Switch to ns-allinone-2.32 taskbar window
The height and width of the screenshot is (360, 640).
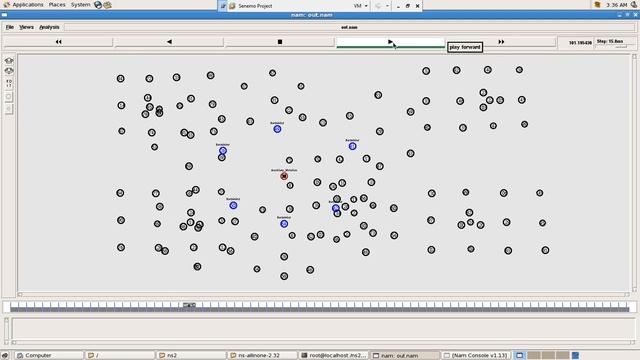point(262,356)
